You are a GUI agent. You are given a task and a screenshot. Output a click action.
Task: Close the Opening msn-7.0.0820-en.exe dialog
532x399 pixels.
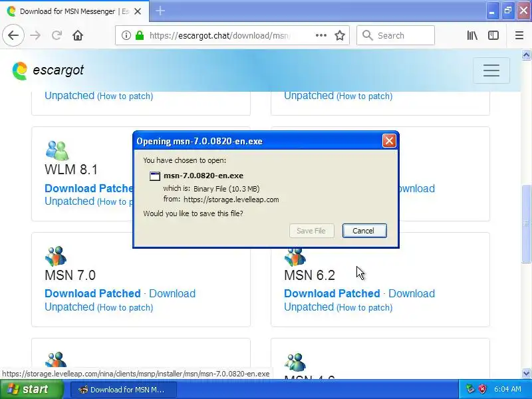389,140
